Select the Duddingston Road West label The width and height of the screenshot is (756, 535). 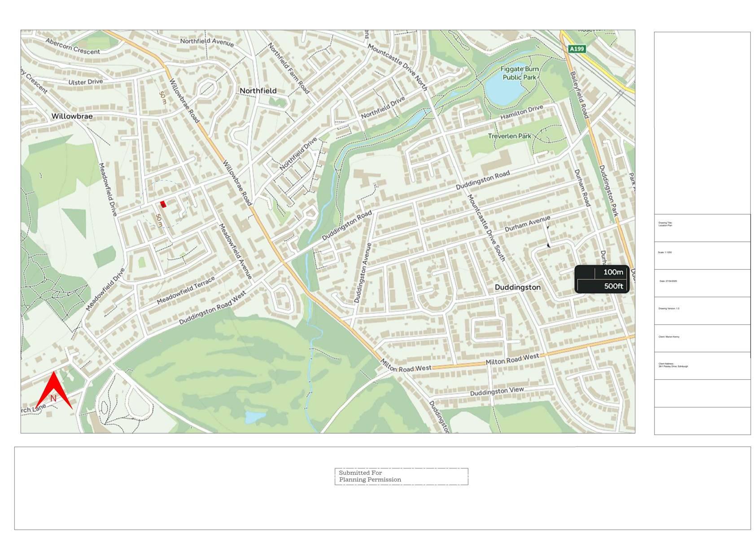coord(213,308)
